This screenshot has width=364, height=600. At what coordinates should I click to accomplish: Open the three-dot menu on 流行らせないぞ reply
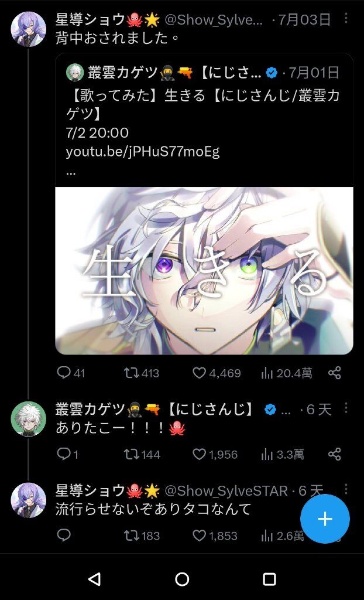tap(346, 489)
